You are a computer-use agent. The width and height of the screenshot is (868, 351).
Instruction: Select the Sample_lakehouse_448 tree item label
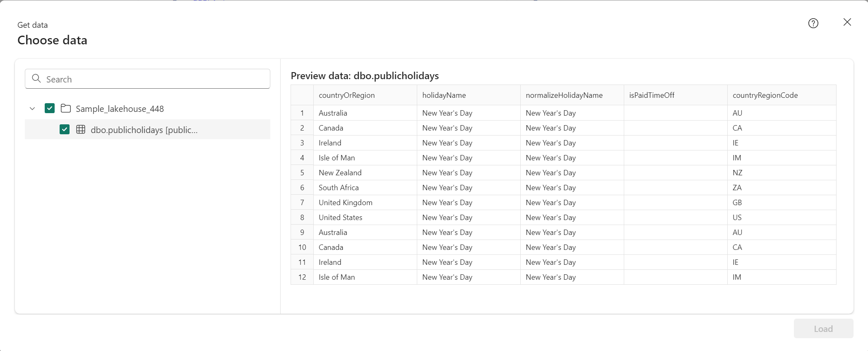[120, 109]
